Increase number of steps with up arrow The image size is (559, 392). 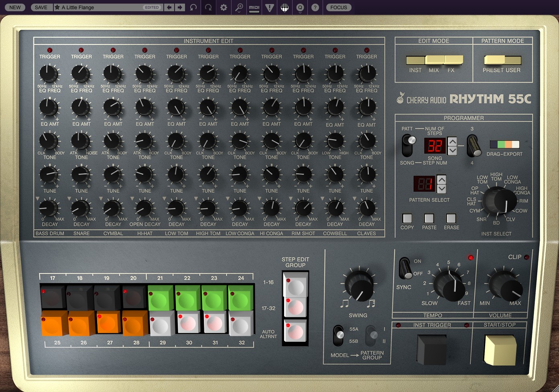coord(452,141)
